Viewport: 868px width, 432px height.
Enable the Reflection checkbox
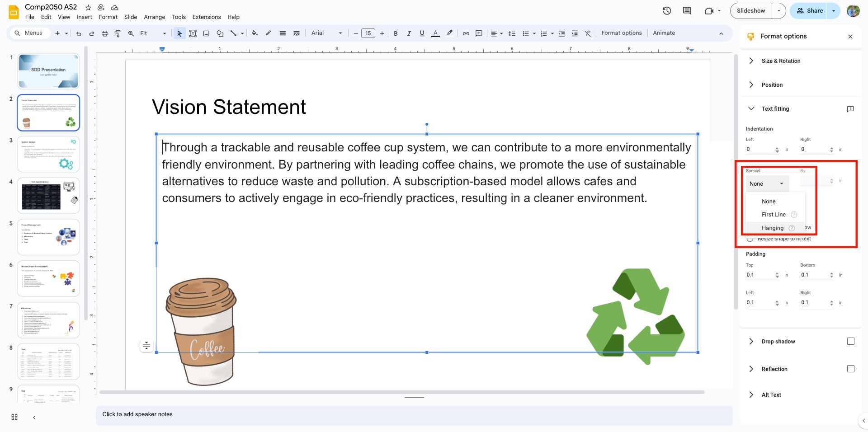click(x=851, y=369)
